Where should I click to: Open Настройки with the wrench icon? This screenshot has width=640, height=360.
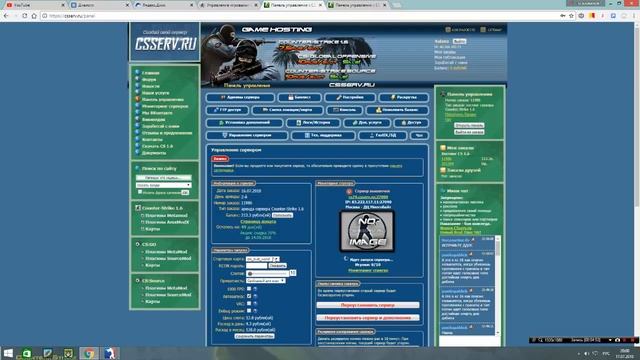pos(350,98)
